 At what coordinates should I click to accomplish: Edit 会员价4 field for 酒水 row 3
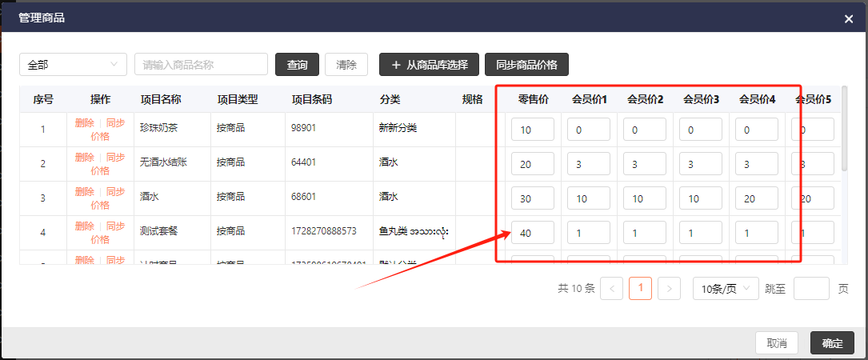pos(756,198)
